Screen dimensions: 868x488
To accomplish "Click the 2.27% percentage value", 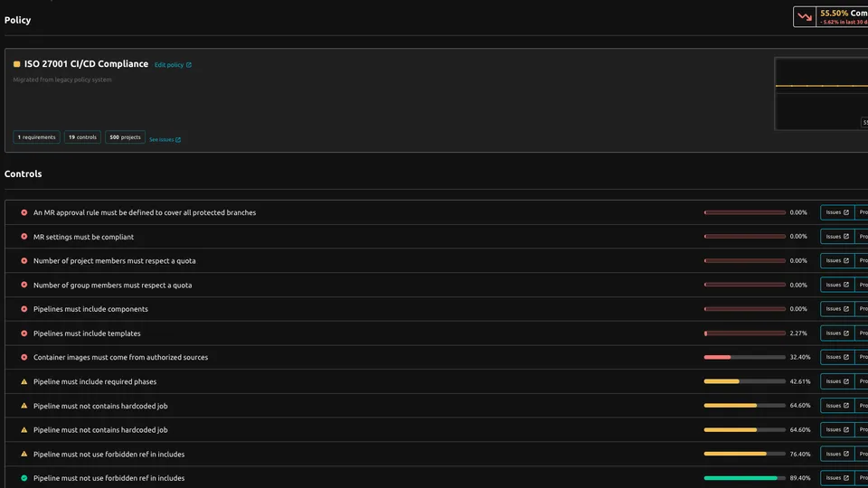I will pyautogui.click(x=798, y=333).
